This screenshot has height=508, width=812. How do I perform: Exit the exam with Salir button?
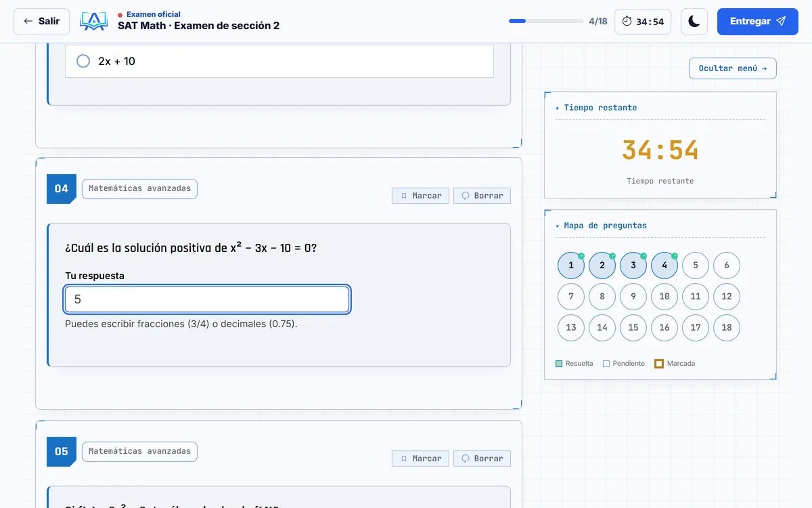41,22
